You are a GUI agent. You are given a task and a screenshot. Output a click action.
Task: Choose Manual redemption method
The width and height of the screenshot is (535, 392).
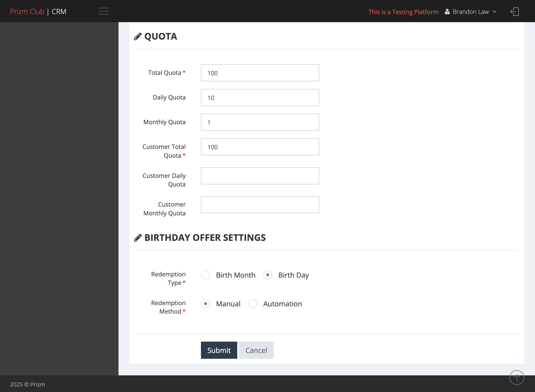click(x=205, y=304)
